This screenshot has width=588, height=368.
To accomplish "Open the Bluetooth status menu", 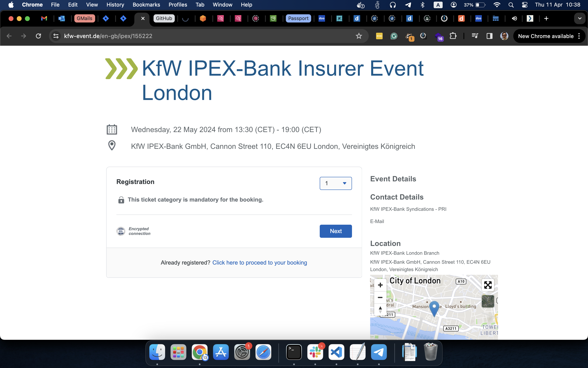I will pos(423,5).
